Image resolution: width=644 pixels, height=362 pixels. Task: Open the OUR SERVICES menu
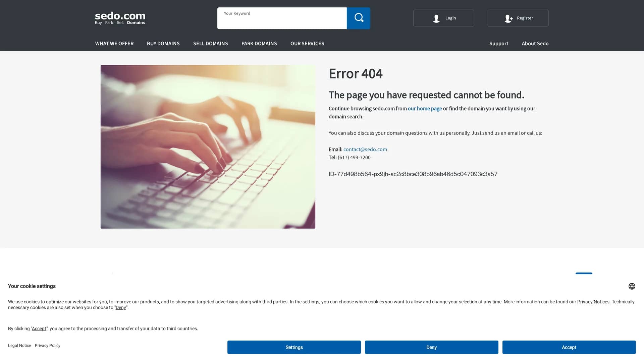coord(307,44)
